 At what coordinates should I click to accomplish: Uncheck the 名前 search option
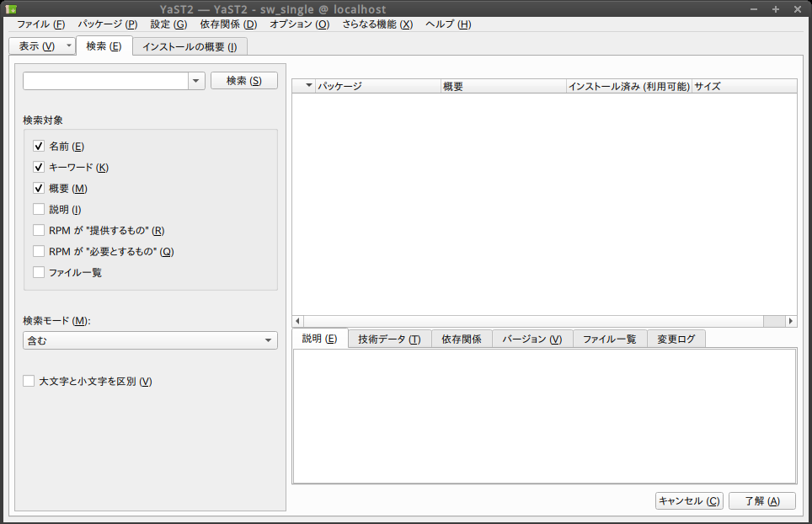pos(38,146)
